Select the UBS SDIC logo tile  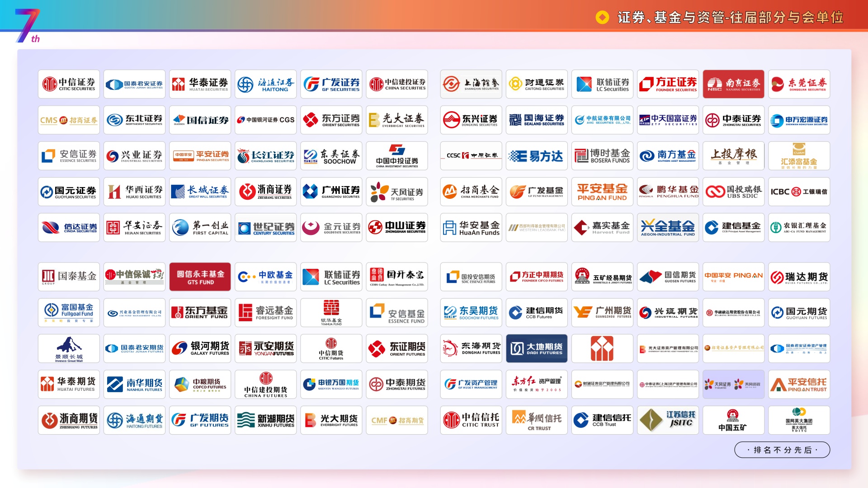click(734, 192)
